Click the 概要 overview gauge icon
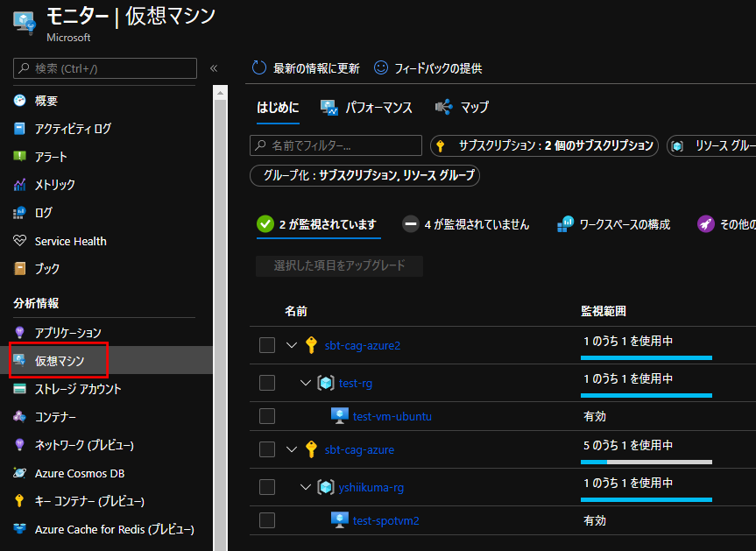 click(20, 100)
